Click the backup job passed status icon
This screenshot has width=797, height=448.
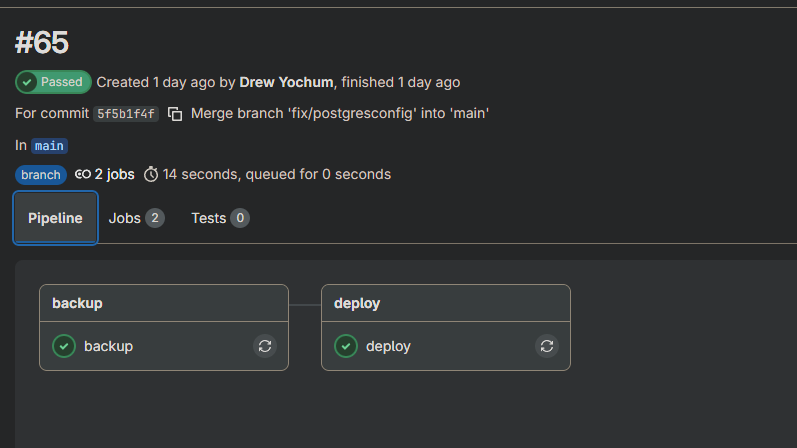(x=64, y=346)
